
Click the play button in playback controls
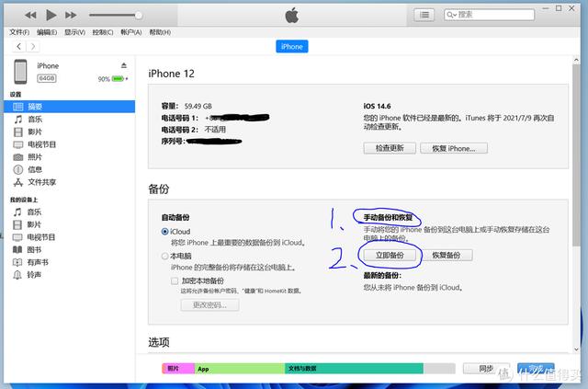point(51,16)
